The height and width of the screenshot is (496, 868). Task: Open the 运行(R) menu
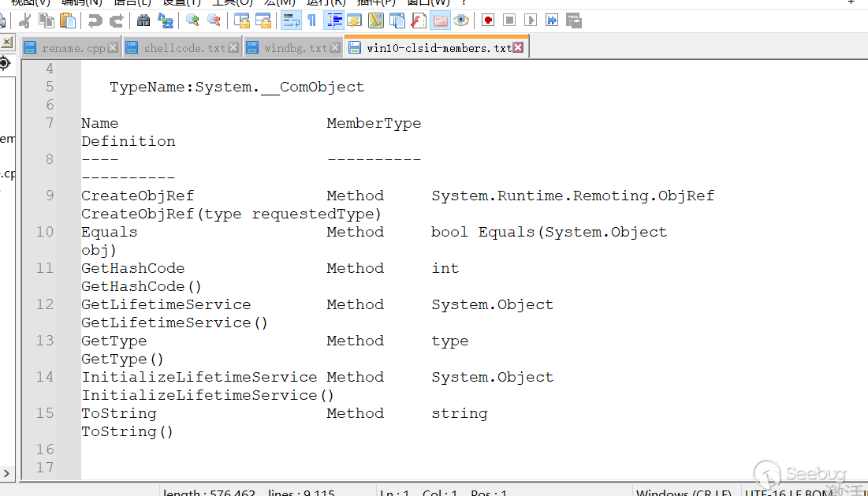point(326,3)
